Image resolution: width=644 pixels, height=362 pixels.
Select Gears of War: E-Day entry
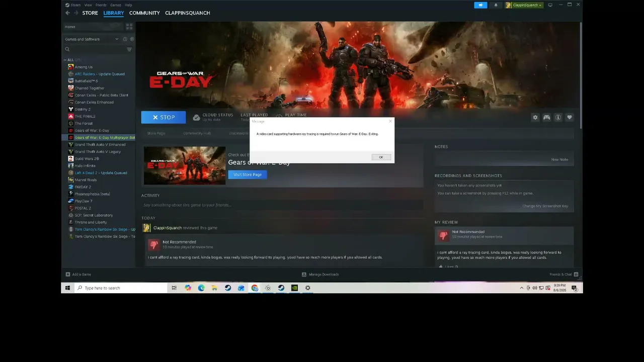coord(92,130)
